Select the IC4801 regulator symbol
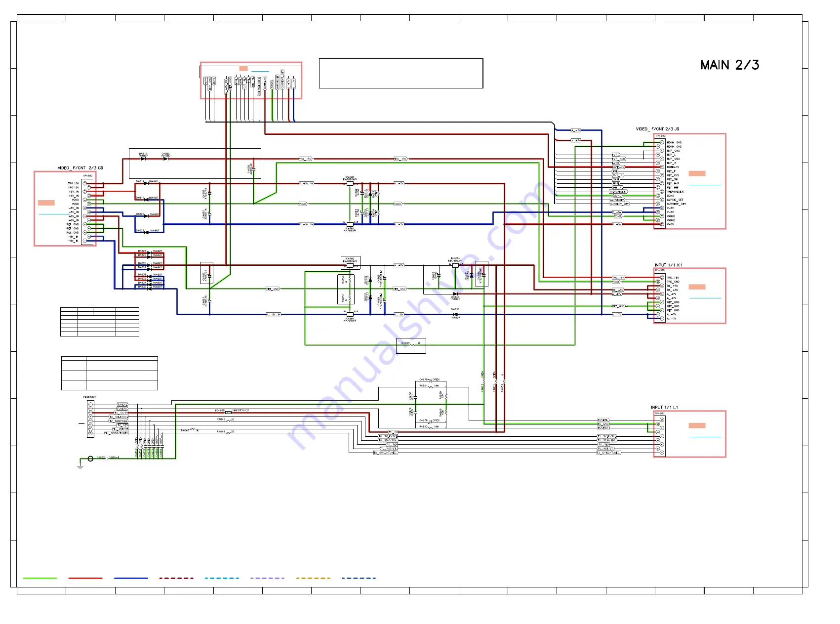This screenshot has height=624, width=840. click(x=350, y=224)
